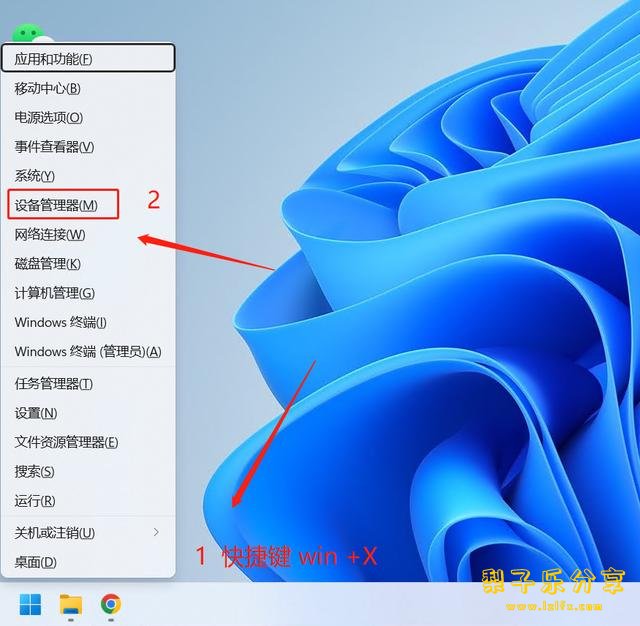Launch 计算机管理(G)

[89, 293]
